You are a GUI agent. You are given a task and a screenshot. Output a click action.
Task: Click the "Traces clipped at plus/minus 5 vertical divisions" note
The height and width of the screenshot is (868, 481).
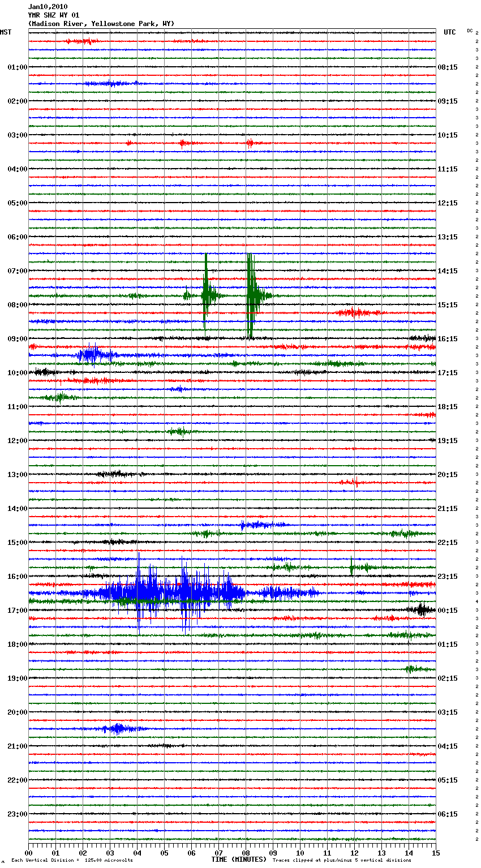coord(342,860)
